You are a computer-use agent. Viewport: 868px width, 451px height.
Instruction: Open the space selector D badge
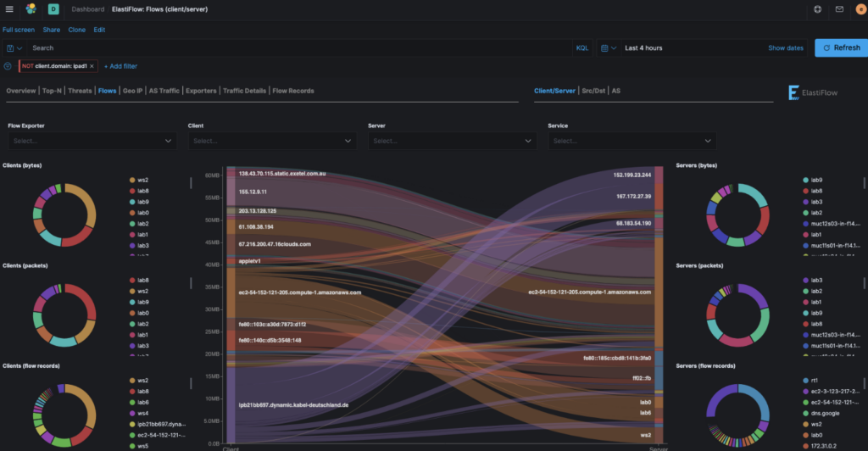53,8
